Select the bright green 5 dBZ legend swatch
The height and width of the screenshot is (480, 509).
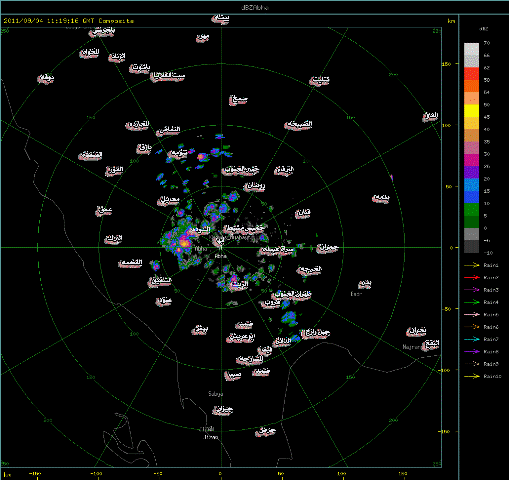(x=471, y=210)
